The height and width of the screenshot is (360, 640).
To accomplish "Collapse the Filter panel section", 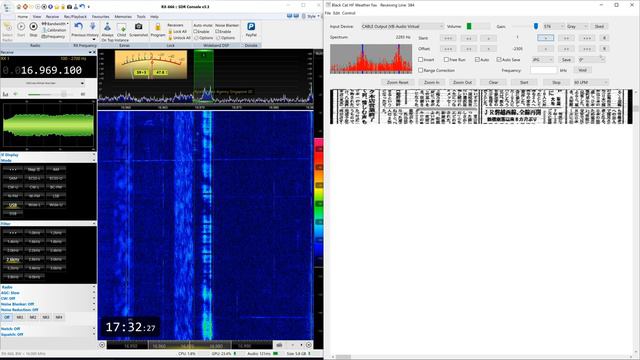I will click(x=94, y=224).
